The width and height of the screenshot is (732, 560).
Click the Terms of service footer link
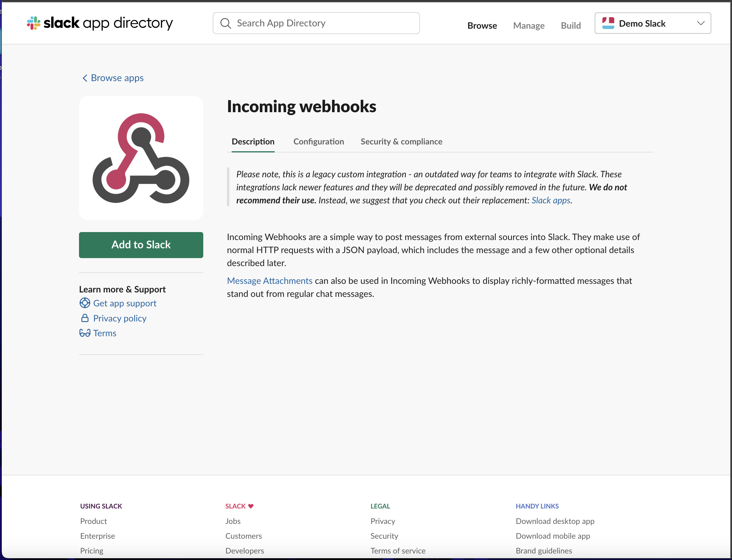coord(398,551)
